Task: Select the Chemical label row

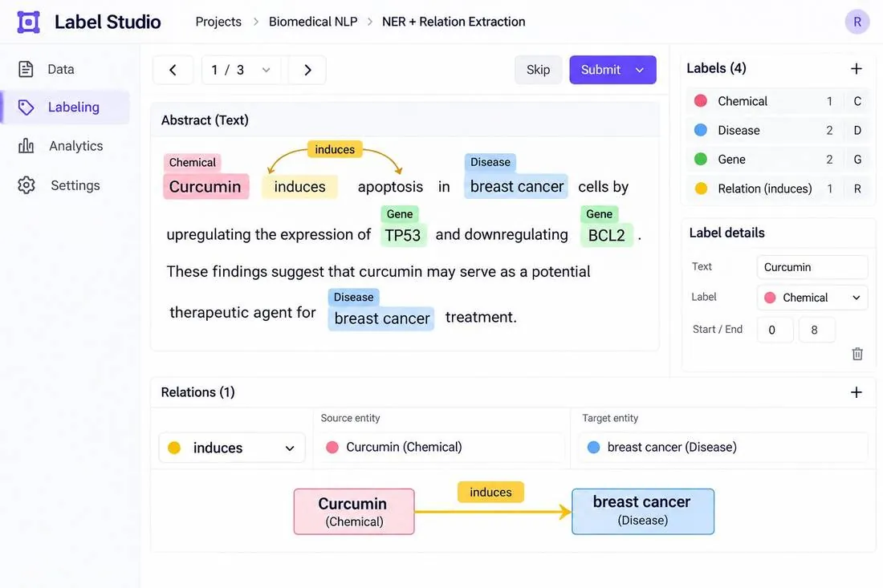Action: pyautogui.click(x=777, y=101)
